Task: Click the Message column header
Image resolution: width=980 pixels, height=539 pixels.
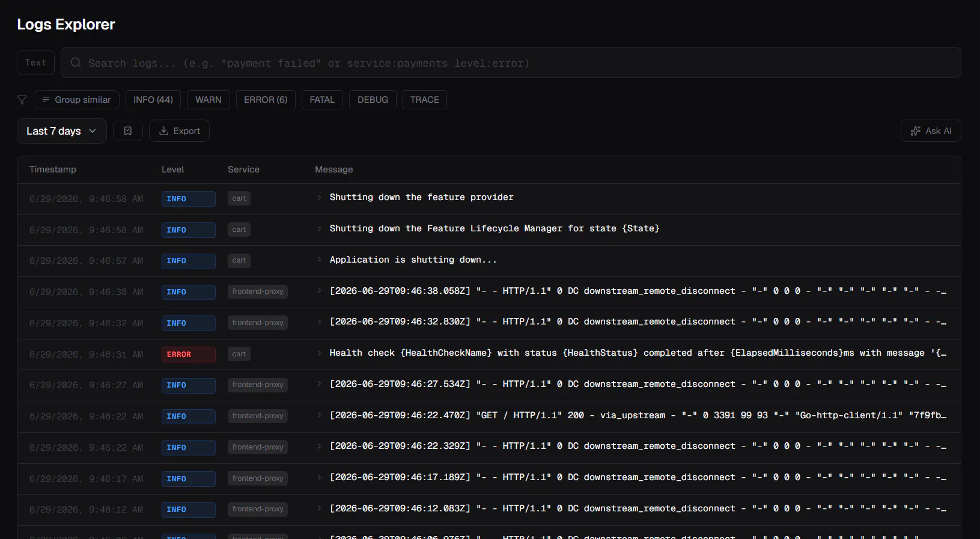Action: click(334, 169)
